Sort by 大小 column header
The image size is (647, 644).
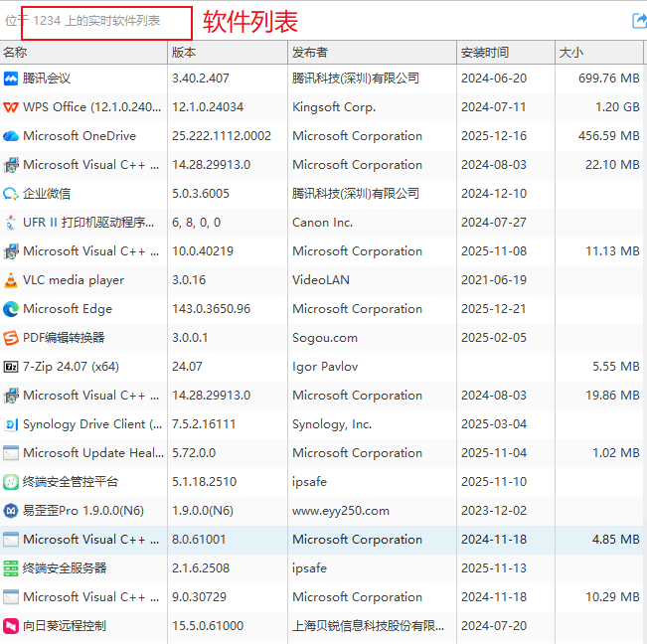[571, 53]
